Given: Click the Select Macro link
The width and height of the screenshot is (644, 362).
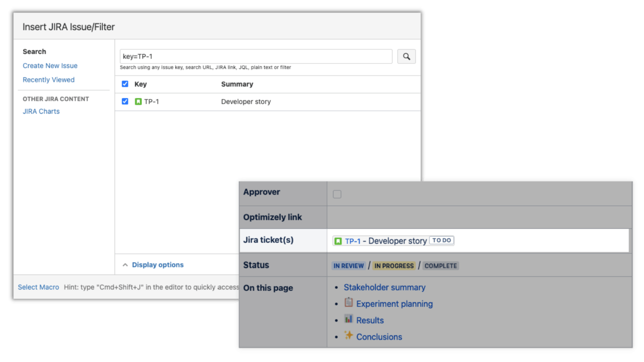Looking at the screenshot, I should [38, 287].
